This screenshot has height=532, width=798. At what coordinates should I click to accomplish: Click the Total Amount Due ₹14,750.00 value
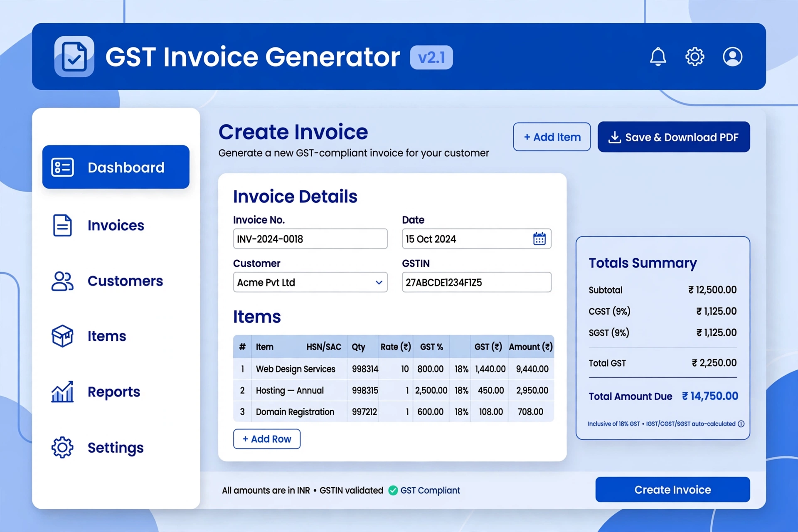click(710, 396)
